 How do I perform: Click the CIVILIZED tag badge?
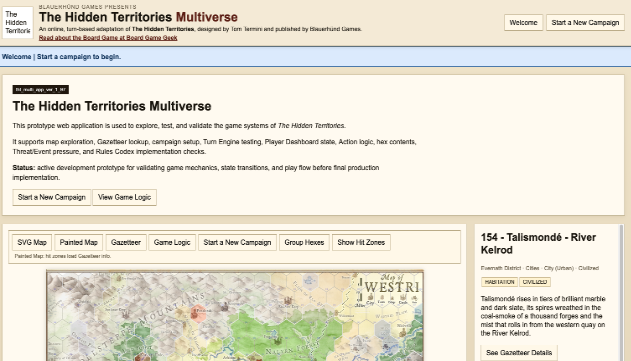(534, 282)
